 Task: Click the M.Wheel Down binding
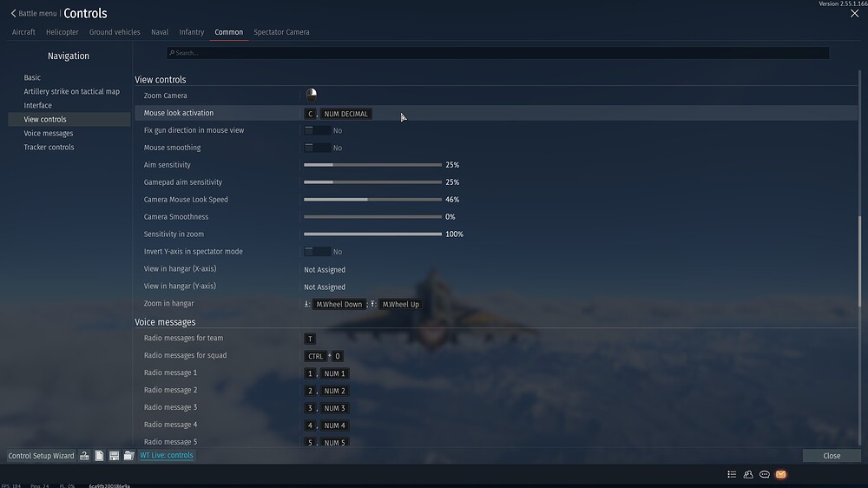(x=339, y=304)
